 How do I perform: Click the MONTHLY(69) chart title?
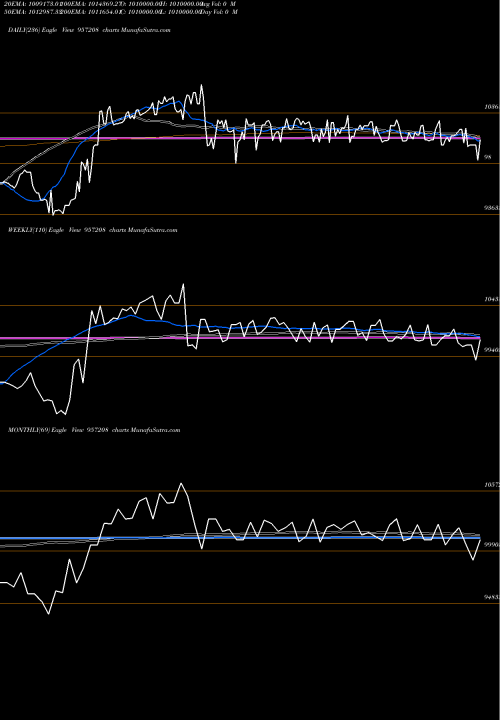pos(94,430)
